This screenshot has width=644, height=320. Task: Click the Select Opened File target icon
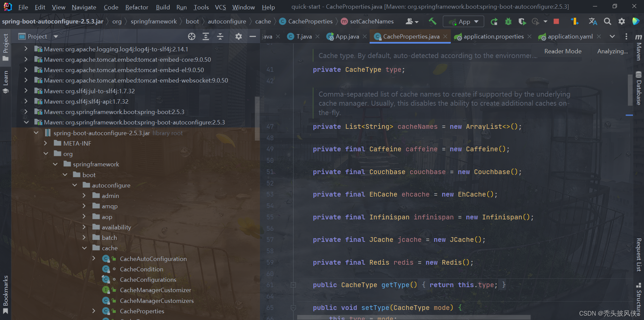click(x=192, y=37)
